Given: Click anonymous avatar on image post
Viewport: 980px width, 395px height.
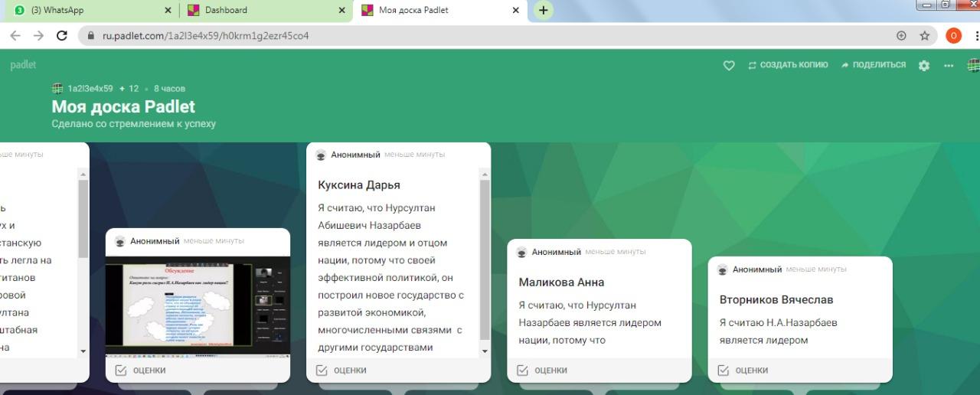Looking at the screenshot, I should tap(120, 241).
